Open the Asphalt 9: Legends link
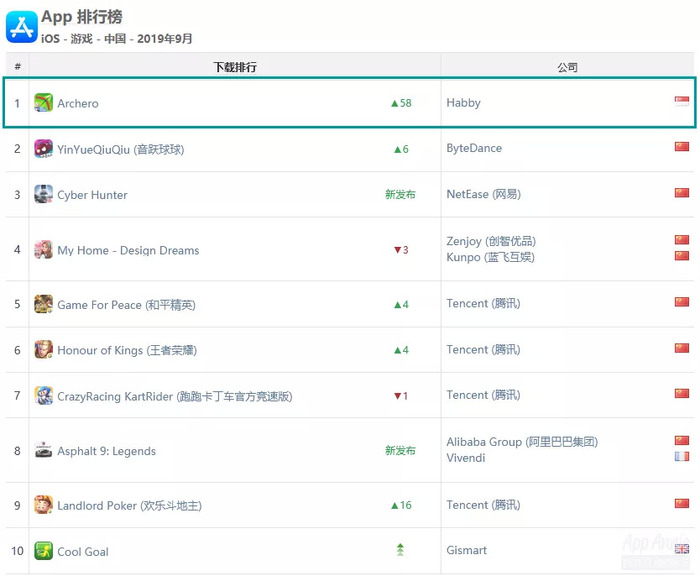The width and height of the screenshot is (700, 576). tap(107, 451)
